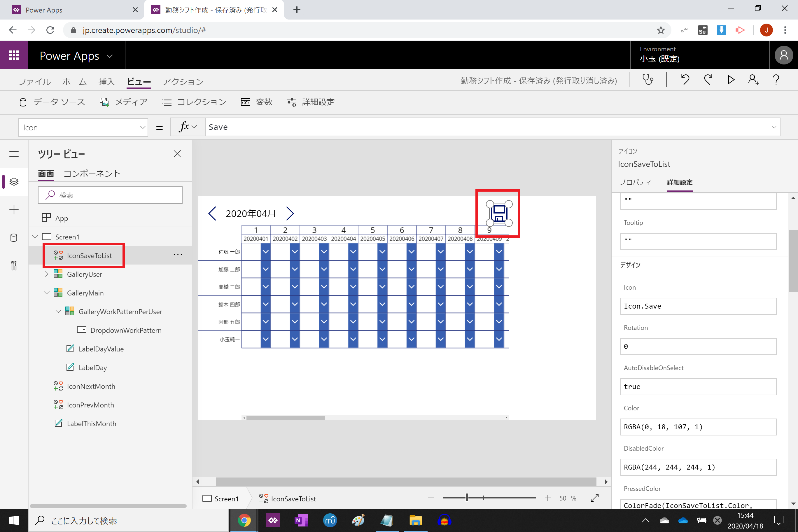The width and height of the screenshot is (798, 532).
Task: Open the Insert plus icon in sidebar
Action: click(x=14, y=210)
